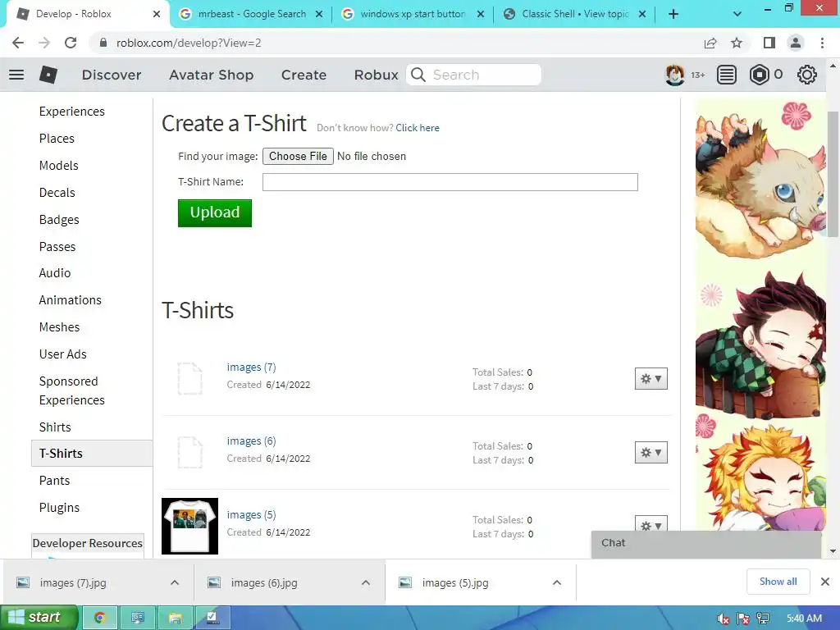This screenshot has width=840, height=630.
Task: Click the page vertical scrollbar thumb
Action: pyautogui.click(x=833, y=174)
